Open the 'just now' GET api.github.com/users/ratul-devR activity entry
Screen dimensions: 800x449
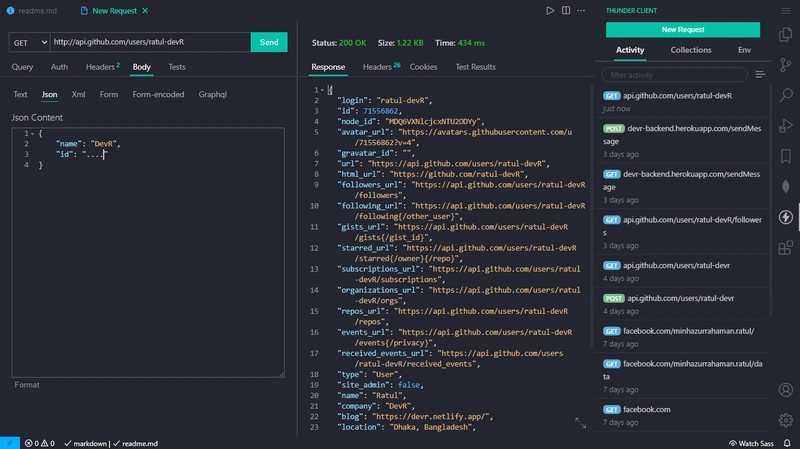point(684,102)
